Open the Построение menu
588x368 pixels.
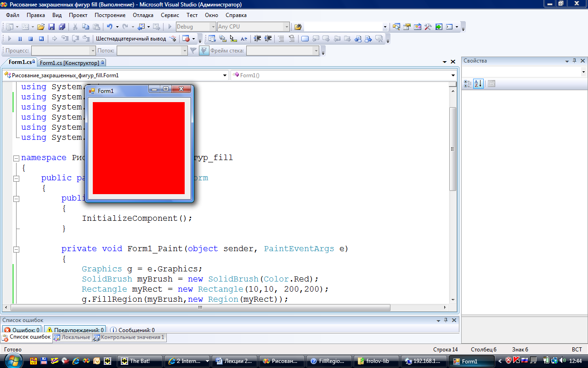[110, 15]
